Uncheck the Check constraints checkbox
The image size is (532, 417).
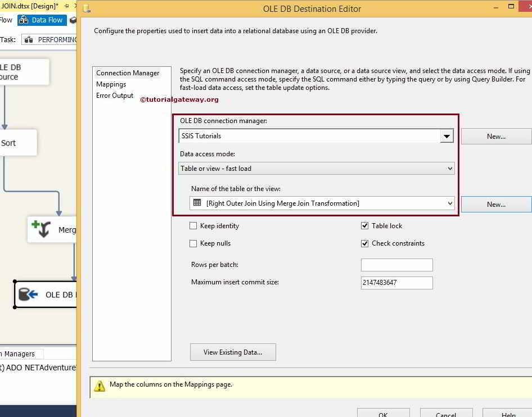pyautogui.click(x=365, y=243)
